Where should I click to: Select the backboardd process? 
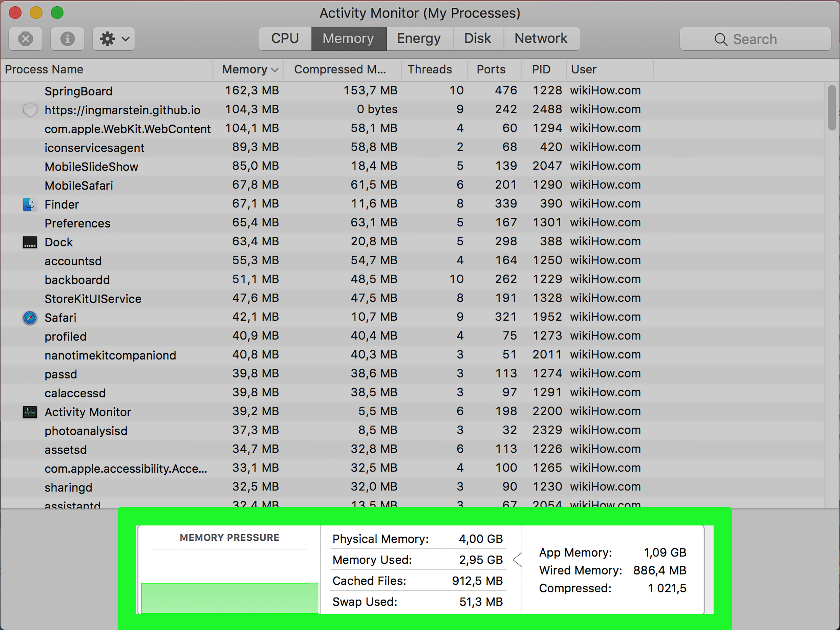412,280
